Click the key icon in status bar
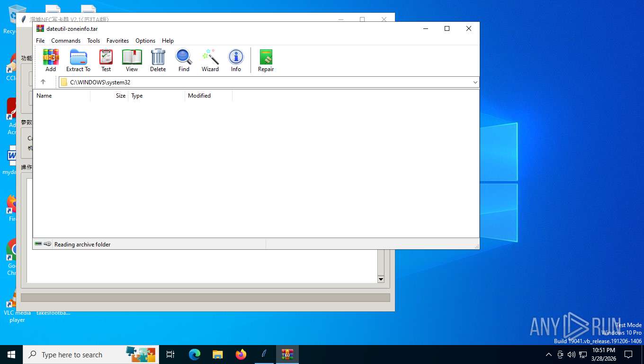The width and height of the screenshot is (644, 364). tap(47, 244)
